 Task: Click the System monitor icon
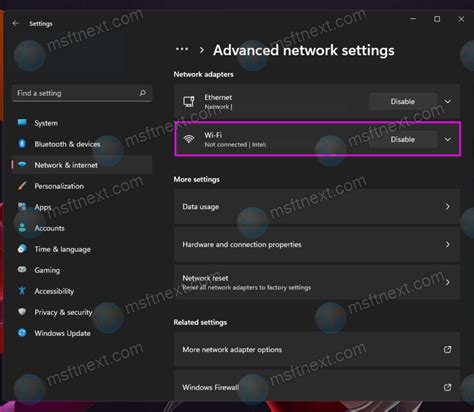click(22, 123)
